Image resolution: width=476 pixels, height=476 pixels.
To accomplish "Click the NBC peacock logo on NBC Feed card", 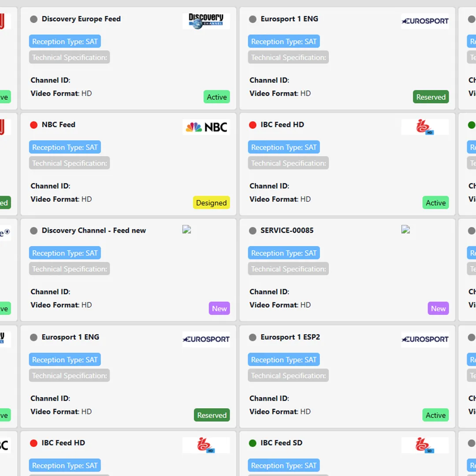I will pyautogui.click(x=206, y=127).
